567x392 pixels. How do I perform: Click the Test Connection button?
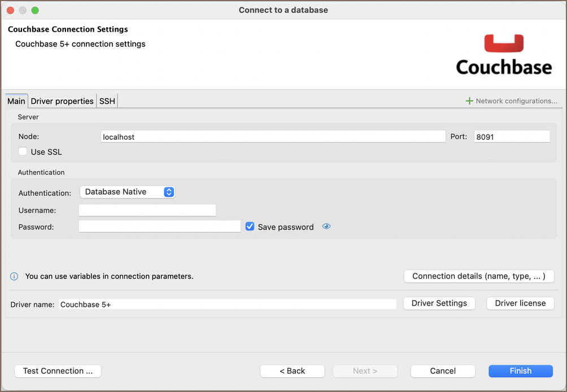[58, 371]
